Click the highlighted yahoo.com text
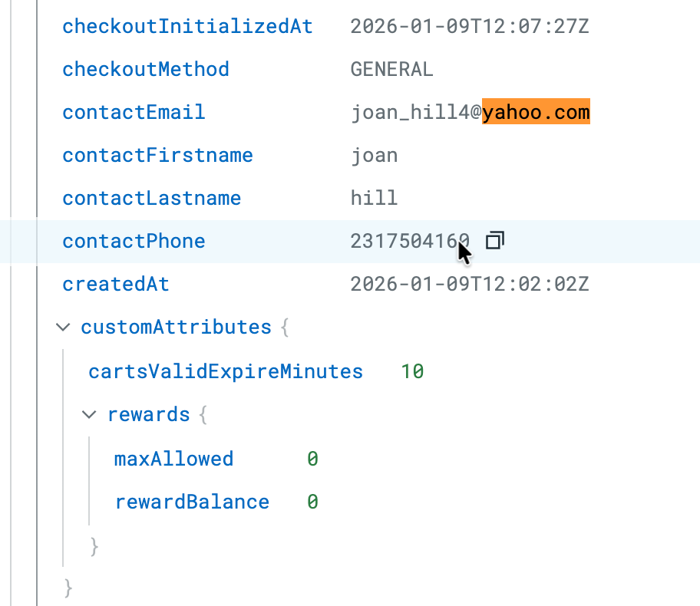The height and width of the screenshot is (606, 700). point(536,112)
